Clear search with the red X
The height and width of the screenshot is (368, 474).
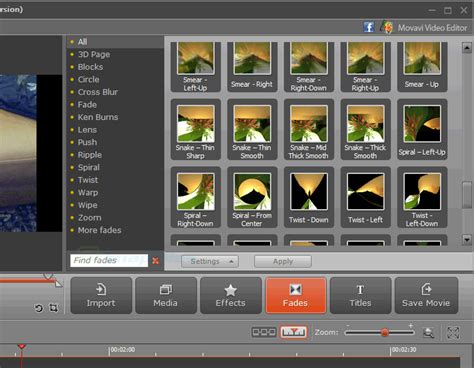click(x=155, y=261)
